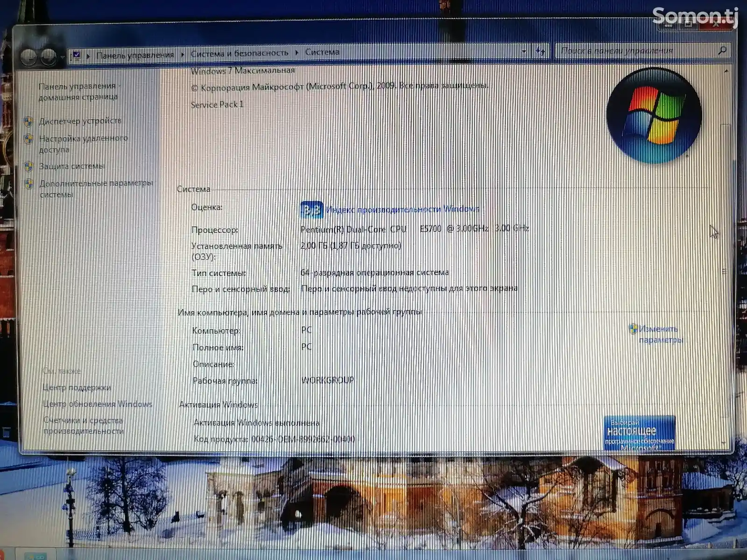747x560 pixels.
Task: Click shield icon beside Изменить параметры
Action: [x=633, y=329]
